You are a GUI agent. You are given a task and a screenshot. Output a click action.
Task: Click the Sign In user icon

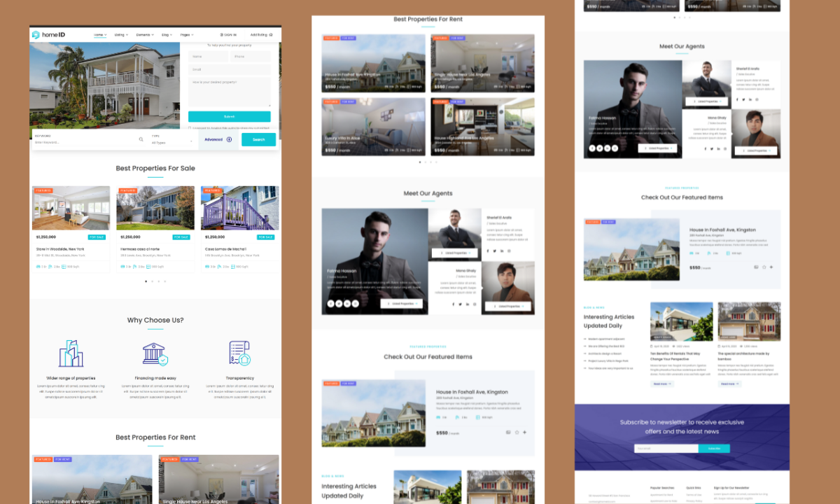pyautogui.click(x=222, y=35)
